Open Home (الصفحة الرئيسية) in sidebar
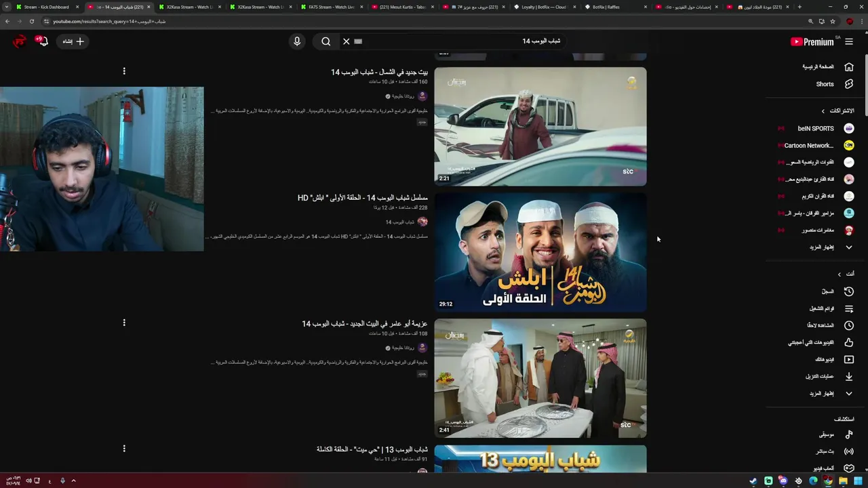The image size is (868, 488). point(827,66)
